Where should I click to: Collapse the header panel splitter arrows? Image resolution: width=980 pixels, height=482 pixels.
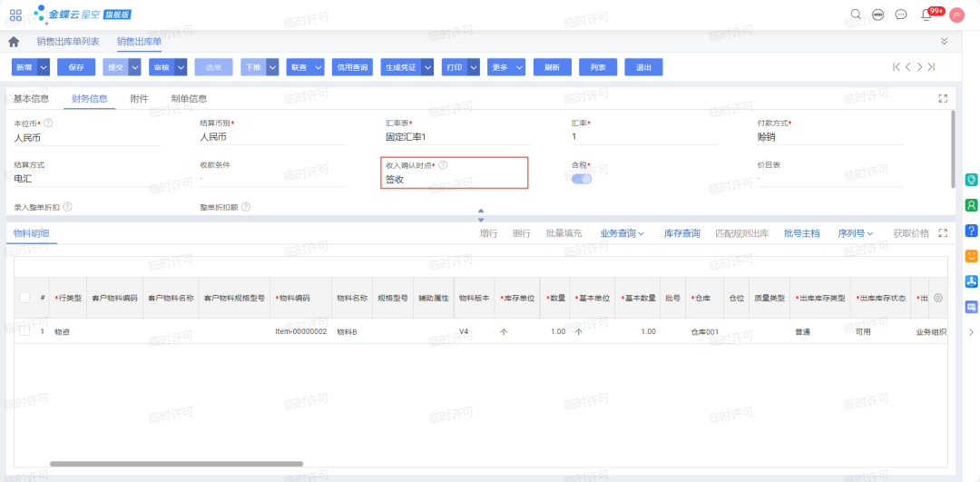(x=481, y=215)
